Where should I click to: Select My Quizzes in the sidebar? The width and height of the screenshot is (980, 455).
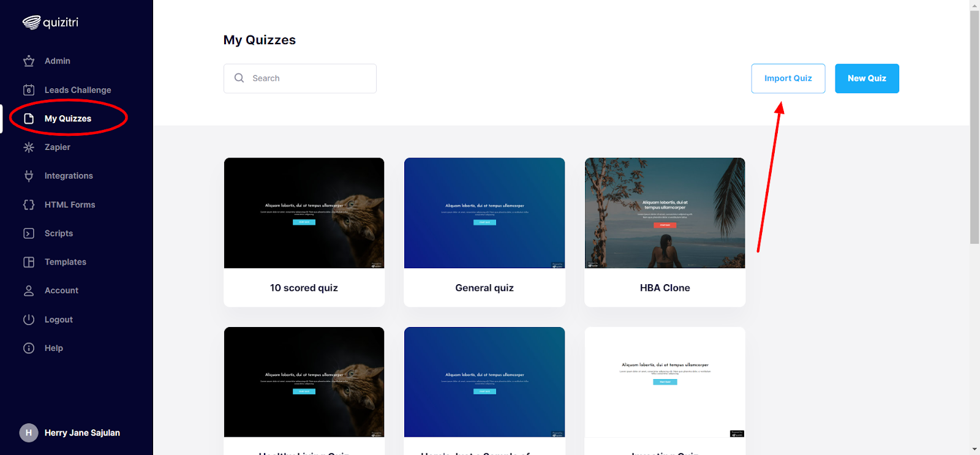coord(68,119)
